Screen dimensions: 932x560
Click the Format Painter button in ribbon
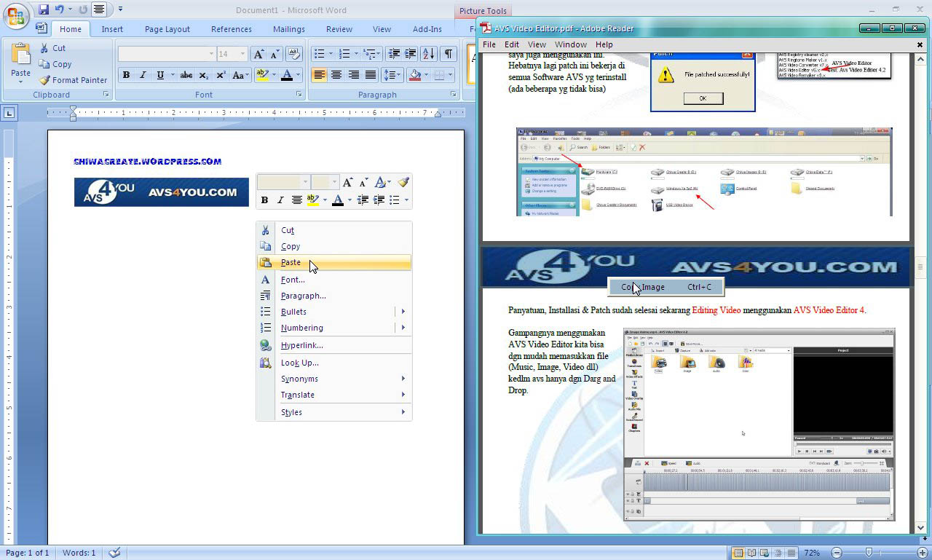point(74,80)
